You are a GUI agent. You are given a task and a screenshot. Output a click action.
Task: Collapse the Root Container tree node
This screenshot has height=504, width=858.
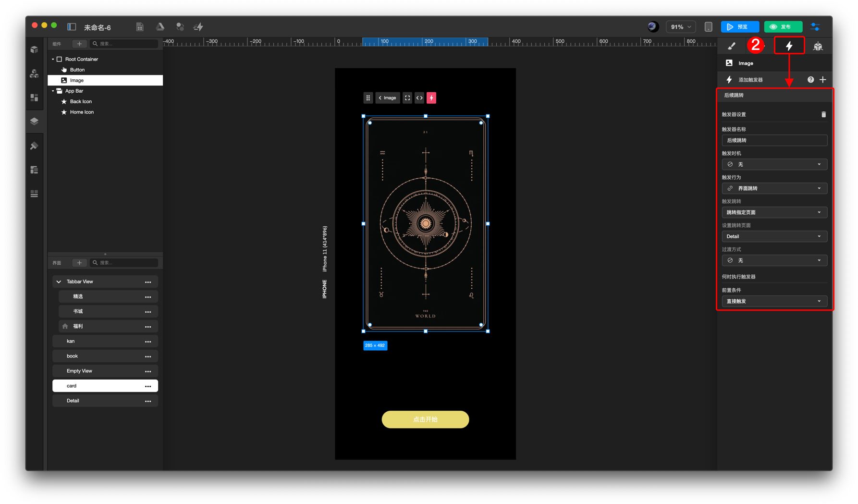(x=53, y=59)
